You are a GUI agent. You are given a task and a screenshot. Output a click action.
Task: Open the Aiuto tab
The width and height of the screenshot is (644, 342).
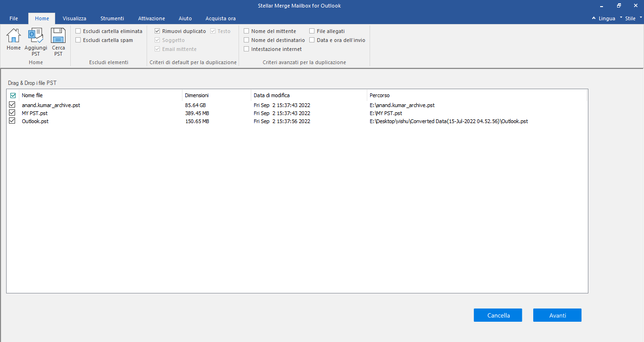[x=185, y=18]
